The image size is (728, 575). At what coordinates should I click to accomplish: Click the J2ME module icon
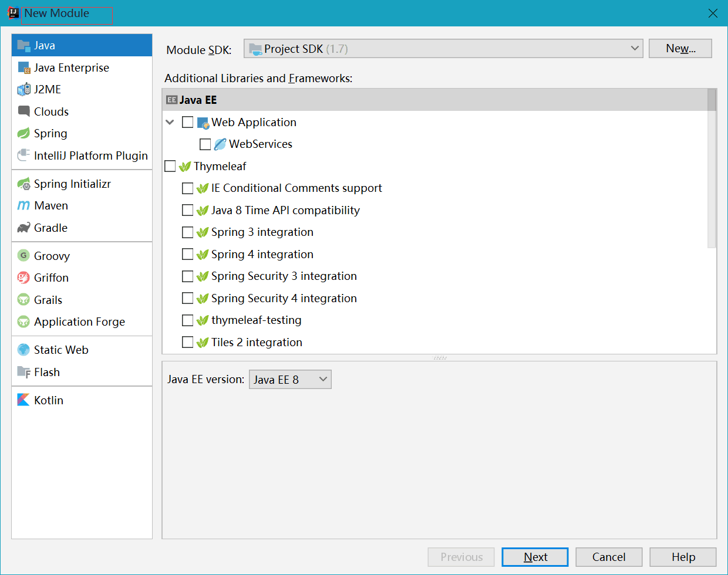tap(23, 90)
